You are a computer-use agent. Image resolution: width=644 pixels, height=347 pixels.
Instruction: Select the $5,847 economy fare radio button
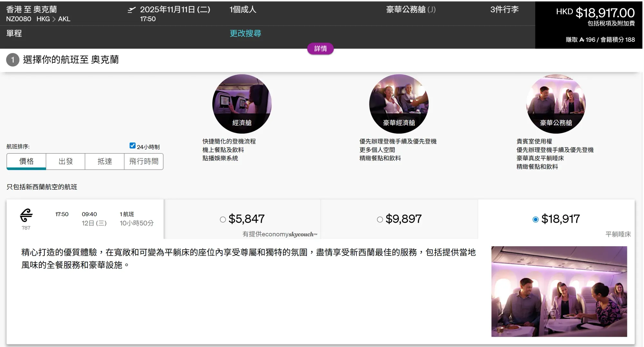pyautogui.click(x=223, y=220)
